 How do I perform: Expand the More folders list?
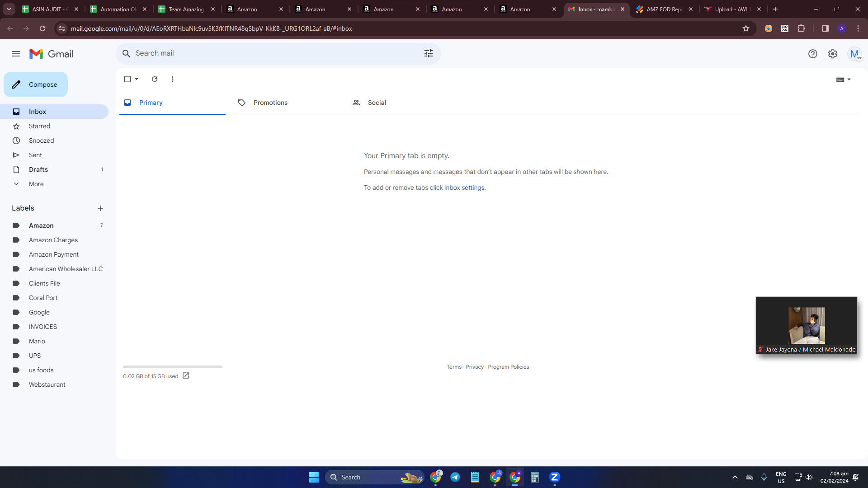[54, 184]
